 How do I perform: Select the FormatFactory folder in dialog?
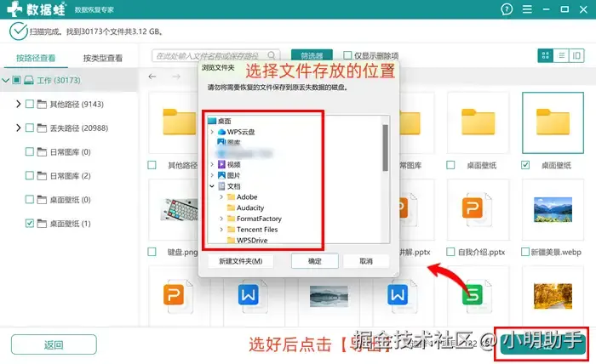coord(255,219)
